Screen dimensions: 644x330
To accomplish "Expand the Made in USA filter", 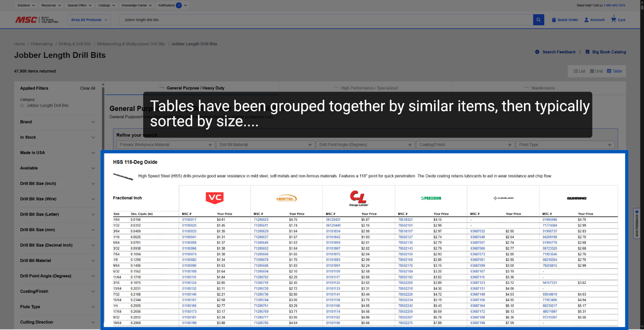I will click(x=57, y=153).
